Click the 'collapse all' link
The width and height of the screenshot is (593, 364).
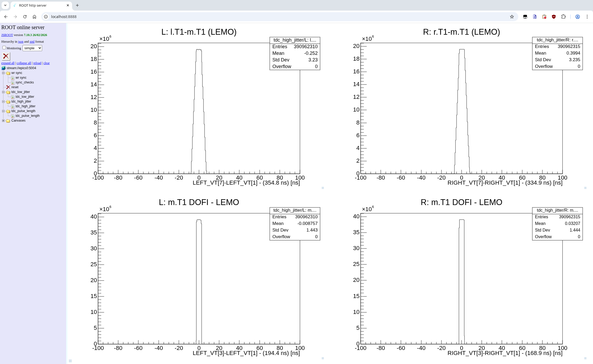24,63
